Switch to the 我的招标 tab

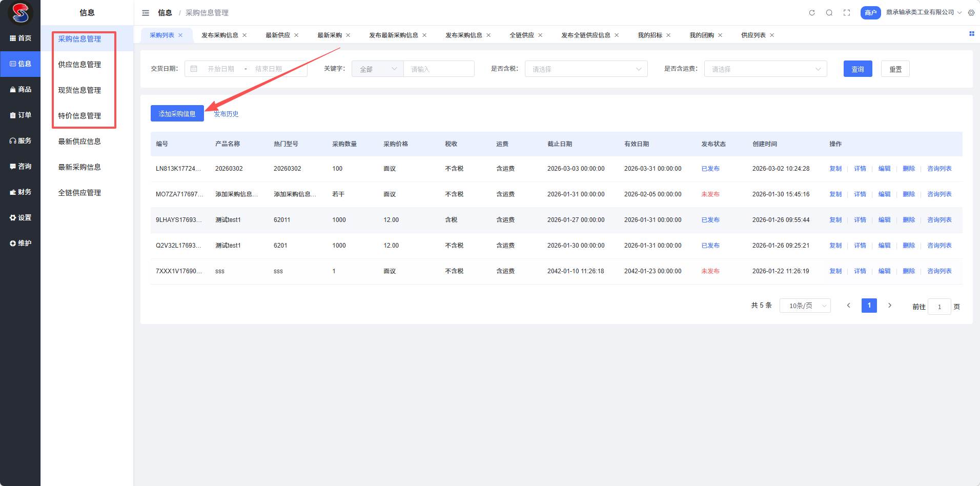coord(649,35)
